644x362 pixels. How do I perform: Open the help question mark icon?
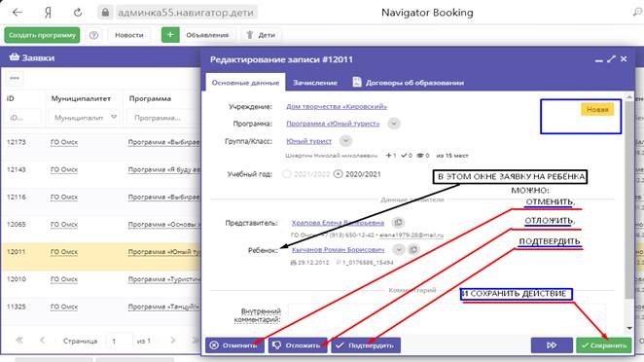coord(93,35)
